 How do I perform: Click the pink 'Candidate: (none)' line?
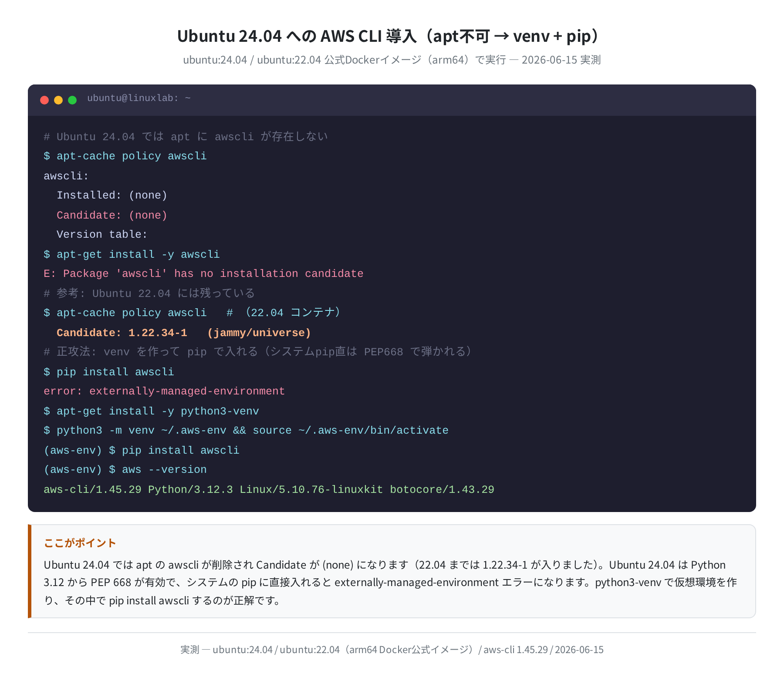[112, 215]
